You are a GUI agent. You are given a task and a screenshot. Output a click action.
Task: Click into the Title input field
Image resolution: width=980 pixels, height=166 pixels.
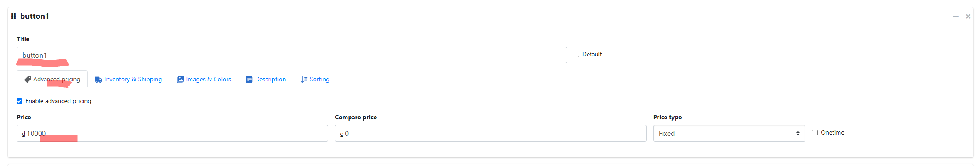[292, 55]
